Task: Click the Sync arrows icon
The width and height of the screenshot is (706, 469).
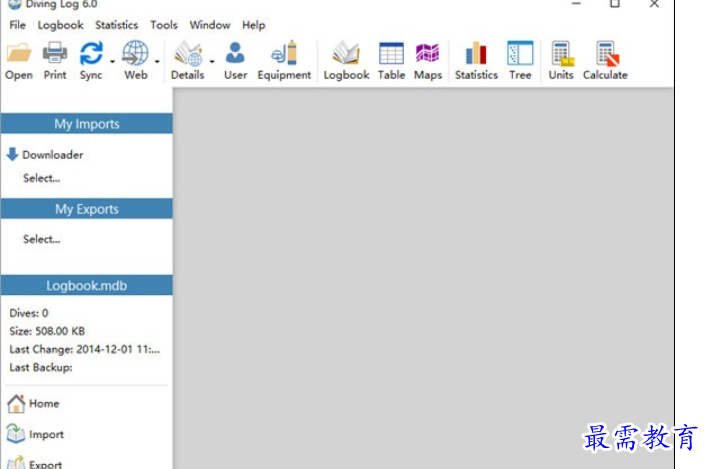Action: (x=91, y=53)
